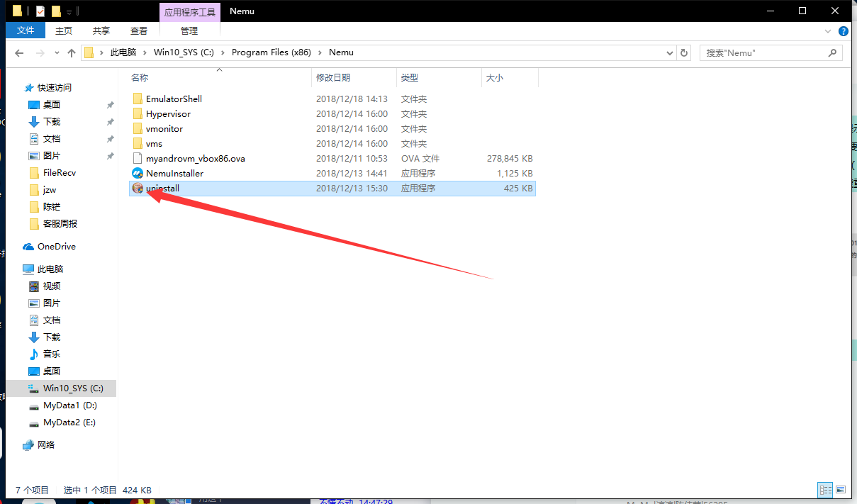Switch to large icons view in status bar
857x504 pixels.
pyautogui.click(x=841, y=490)
